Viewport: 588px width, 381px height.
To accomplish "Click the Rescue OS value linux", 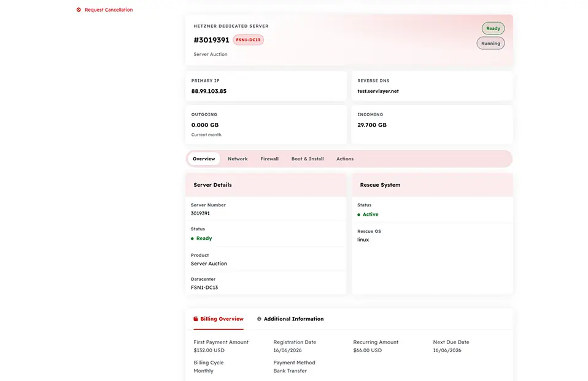I will pyautogui.click(x=363, y=240).
